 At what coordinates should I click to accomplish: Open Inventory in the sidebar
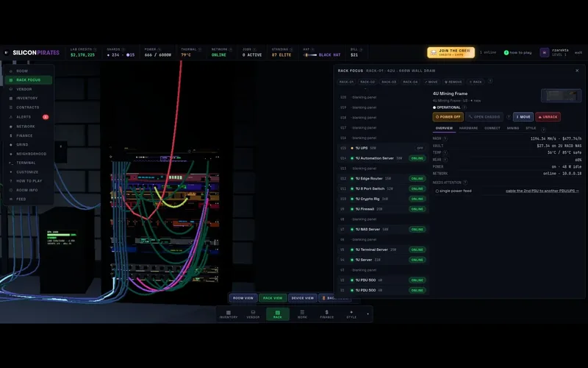[29, 98]
